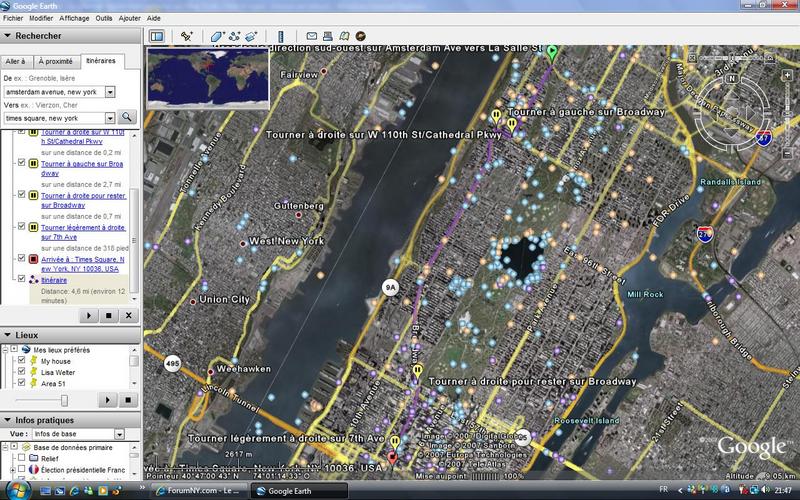Open Tourner légèrement à droite sur 7th Ave link
This screenshot has width=800, height=500.
pos(83,232)
